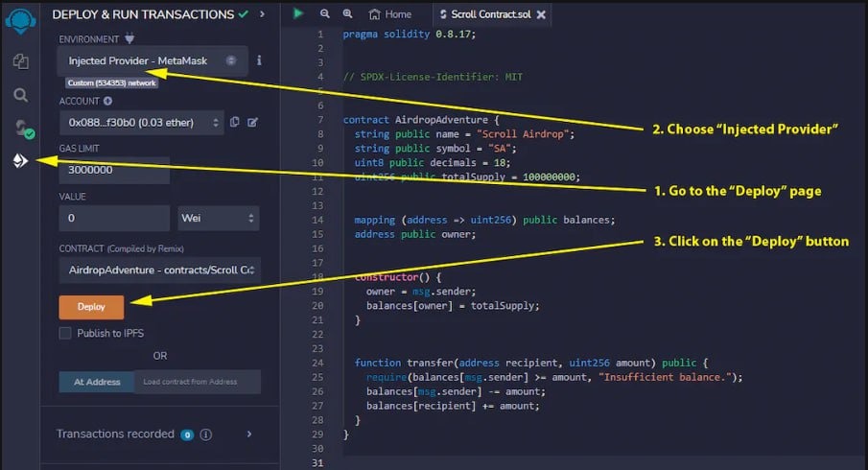
Task: Enable Publish to IPFS checkbox
Action: (65, 333)
